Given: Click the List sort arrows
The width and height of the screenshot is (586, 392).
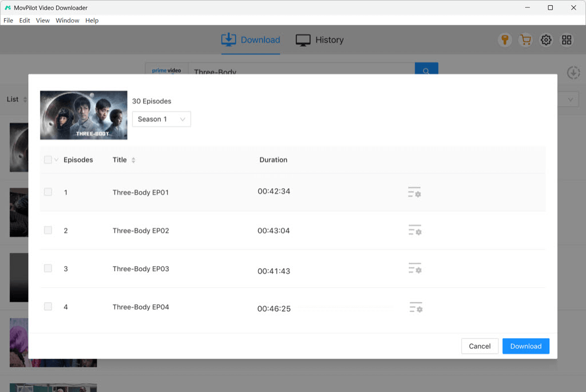Looking at the screenshot, I should coord(25,100).
